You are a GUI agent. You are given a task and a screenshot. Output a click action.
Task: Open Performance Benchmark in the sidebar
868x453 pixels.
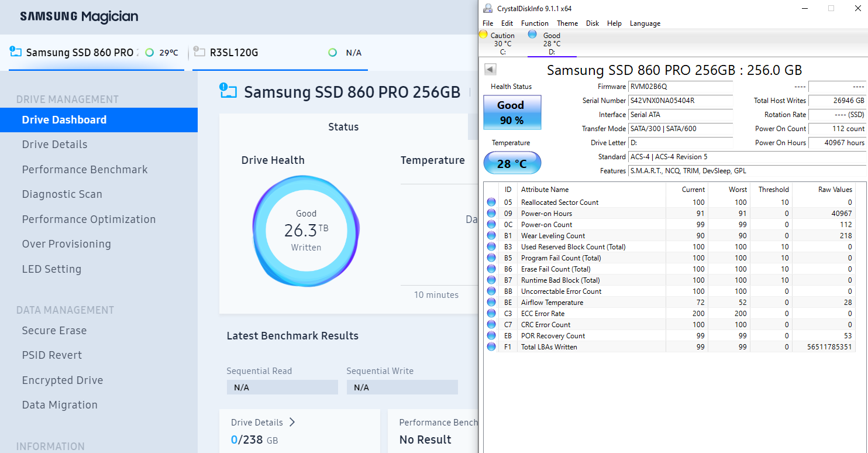point(85,170)
